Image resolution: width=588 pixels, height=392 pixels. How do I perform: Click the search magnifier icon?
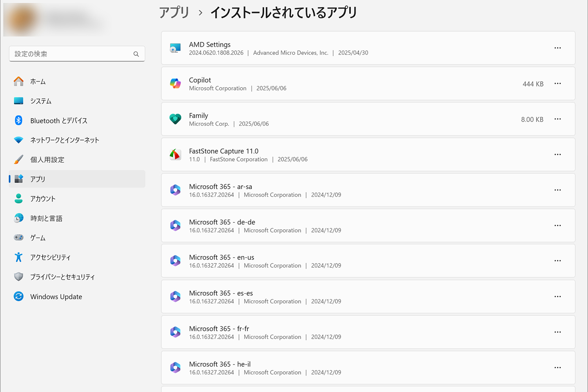tap(136, 54)
